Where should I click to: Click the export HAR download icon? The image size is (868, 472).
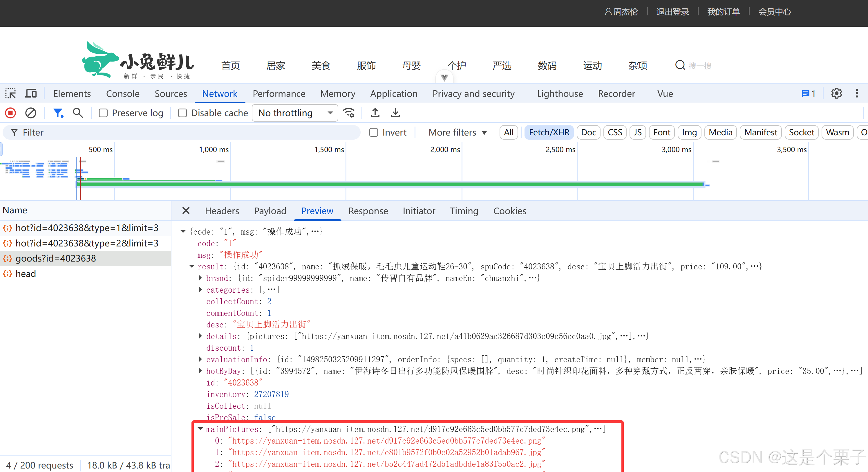[x=395, y=113]
